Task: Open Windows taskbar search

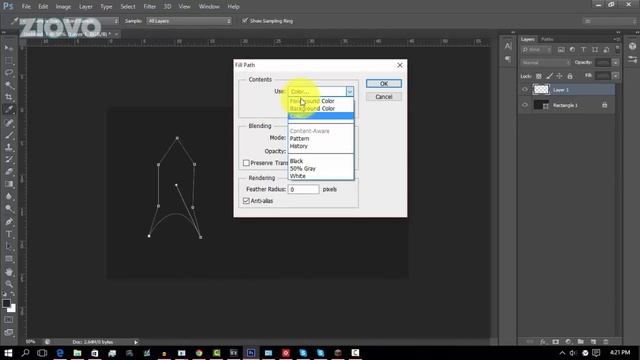Action: 25,353
